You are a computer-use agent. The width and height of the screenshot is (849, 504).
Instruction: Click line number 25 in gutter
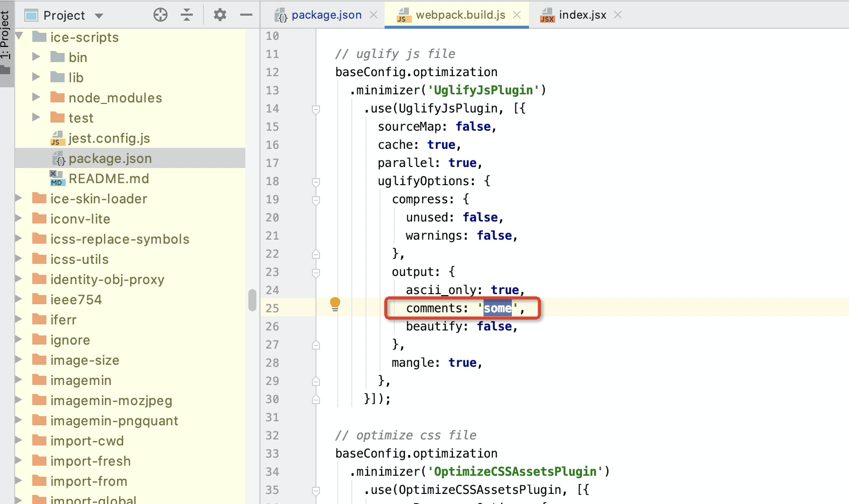[272, 308]
